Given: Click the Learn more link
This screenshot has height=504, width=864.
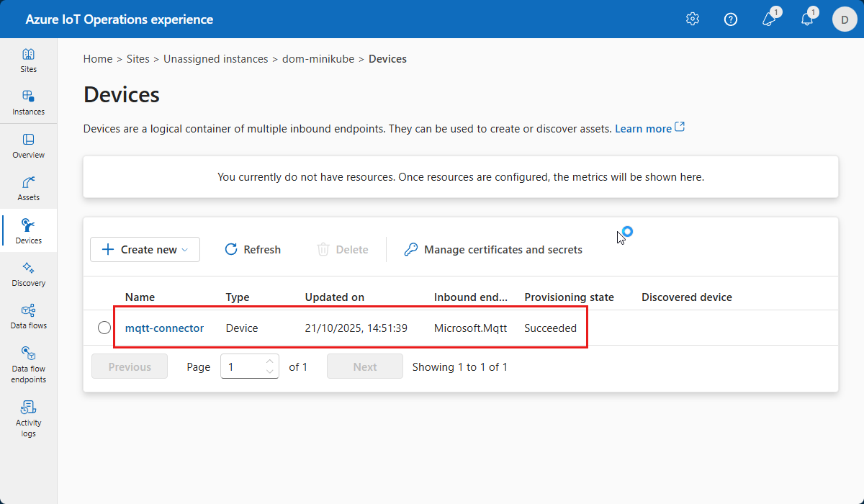Looking at the screenshot, I should click(643, 128).
